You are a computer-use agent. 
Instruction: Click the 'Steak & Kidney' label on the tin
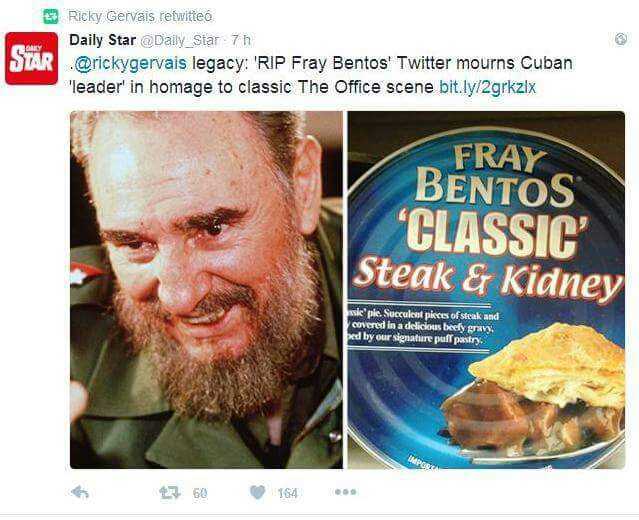tap(488, 278)
